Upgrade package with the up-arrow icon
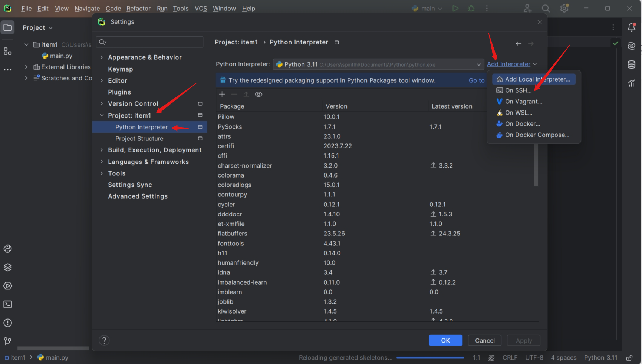The height and width of the screenshot is (364, 642). 246,94
